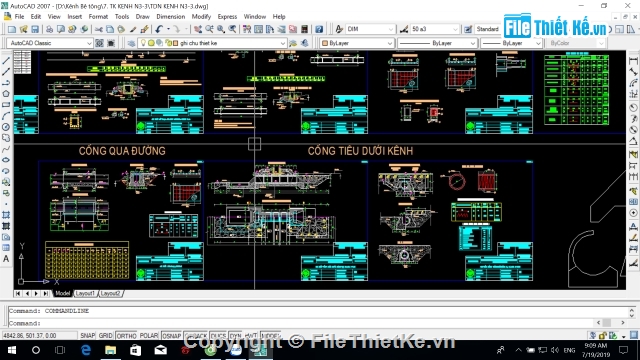Image resolution: width=640 pixels, height=360 pixels.
Task: Click the Layer Previous icon
Action: point(304,43)
